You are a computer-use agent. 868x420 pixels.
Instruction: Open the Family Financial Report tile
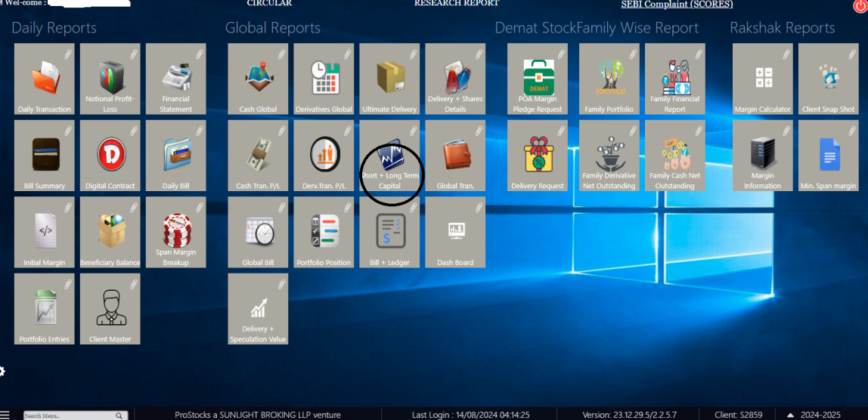(675, 79)
